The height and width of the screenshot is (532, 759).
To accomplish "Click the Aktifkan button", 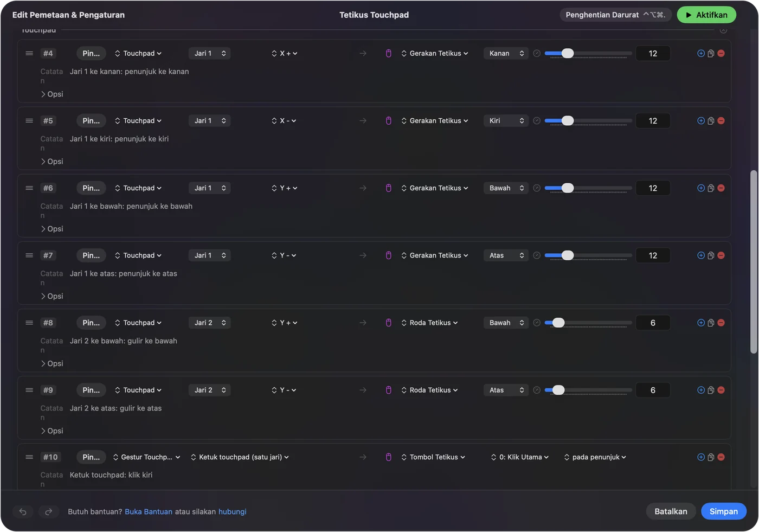I will pos(706,15).
